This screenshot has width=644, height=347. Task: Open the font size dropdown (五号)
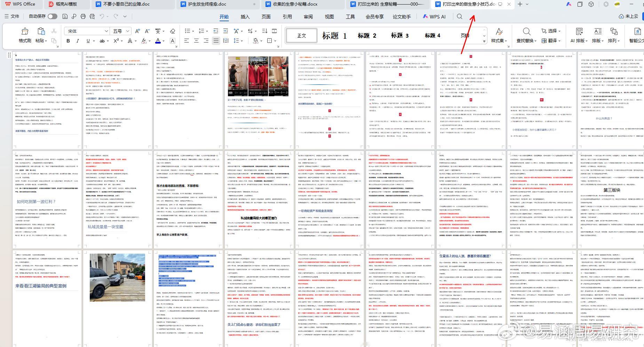[x=127, y=31]
